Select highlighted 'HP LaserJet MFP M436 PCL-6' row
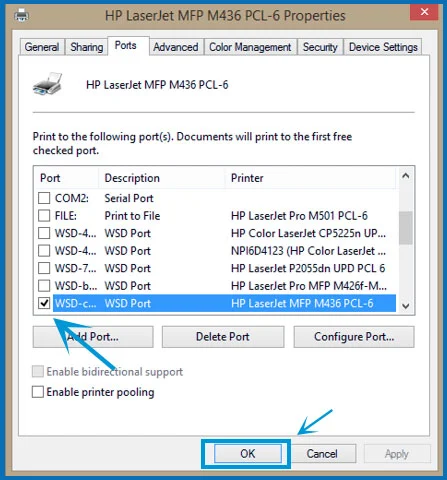 (224, 303)
